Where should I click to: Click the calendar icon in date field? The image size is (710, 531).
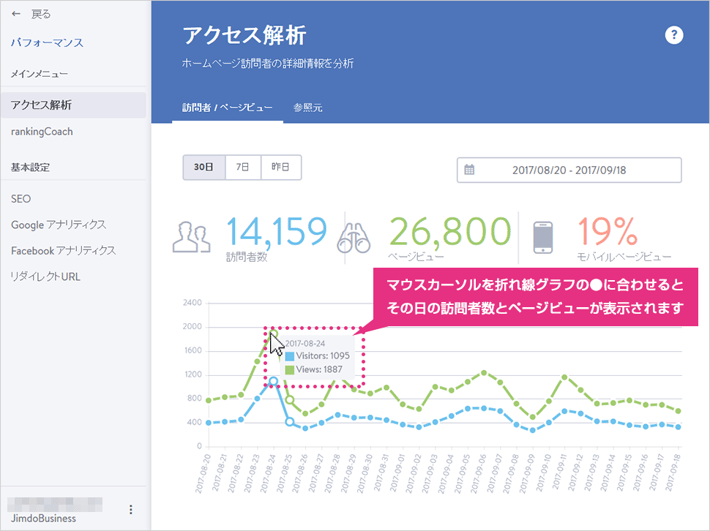pyautogui.click(x=470, y=170)
